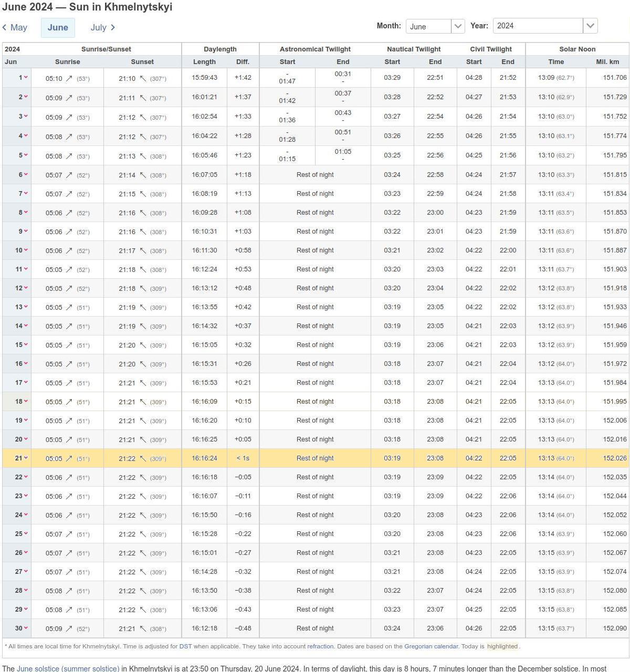Expand the June 1 row details
630x672 pixels.
pyautogui.click(x=25, y=78)
